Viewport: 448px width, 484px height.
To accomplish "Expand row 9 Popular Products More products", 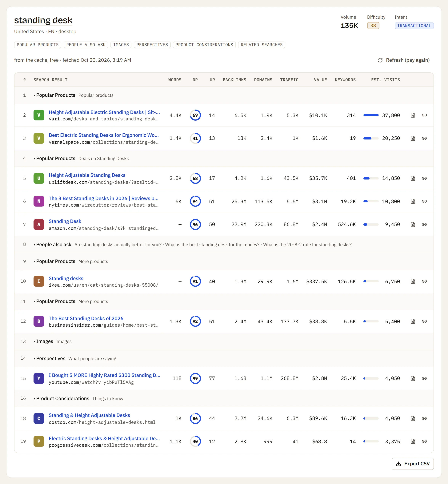I will (x=224, y=261).
